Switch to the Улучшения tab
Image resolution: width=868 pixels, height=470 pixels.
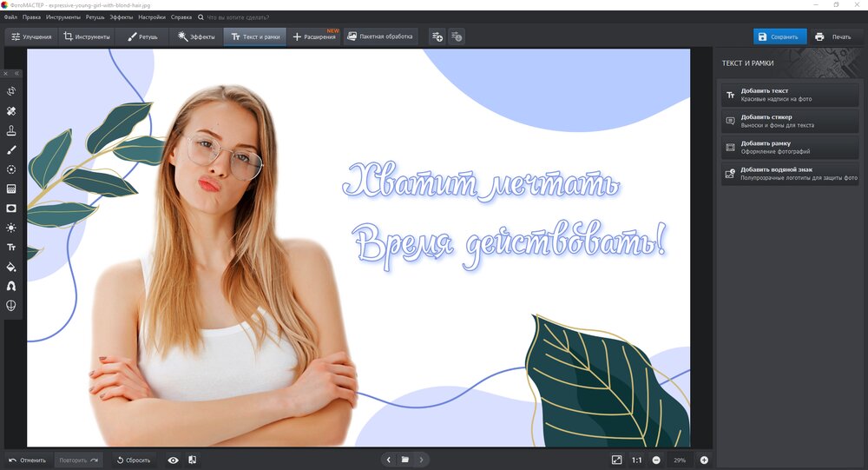point(31,36)
